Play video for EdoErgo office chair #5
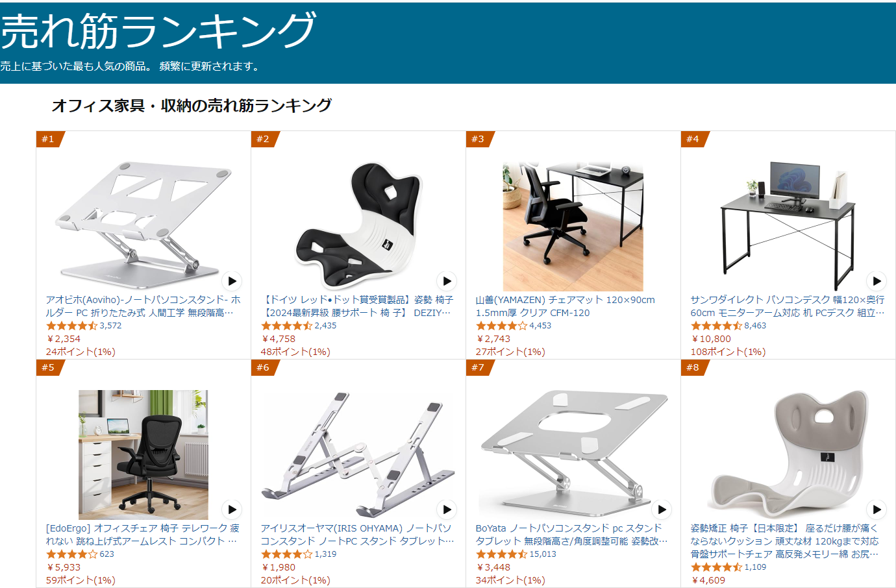The height and width of the screenshot is (588, 896). pyautogui.click(x=232, y=509)
